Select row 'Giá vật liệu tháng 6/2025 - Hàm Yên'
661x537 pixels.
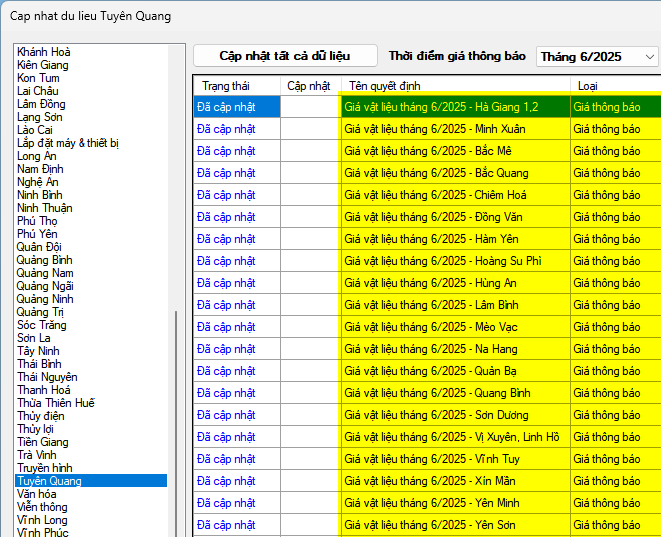[x=455, y=239]
